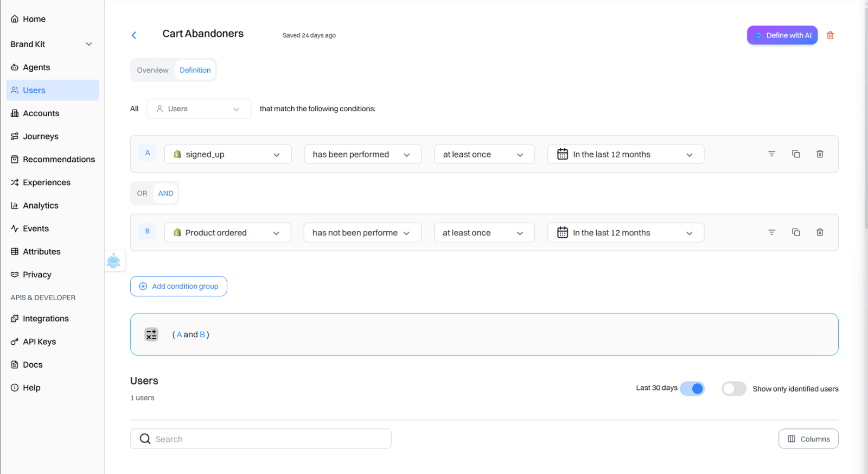The height and width of the screenshot is (474, 868).
Task: Open Journeys in the sidebar
Action: coord(41,136)
